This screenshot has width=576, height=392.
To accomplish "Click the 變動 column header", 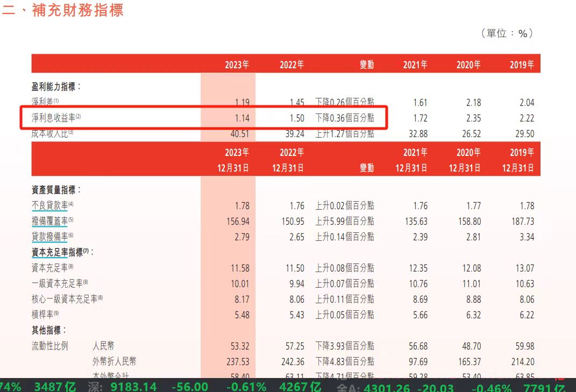I will coord(367,64).
